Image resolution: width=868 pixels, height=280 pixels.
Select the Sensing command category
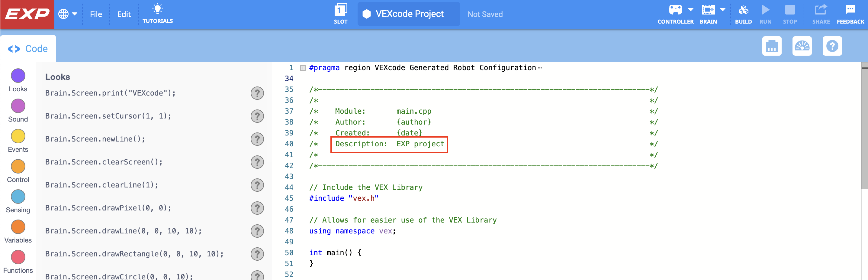18,197
